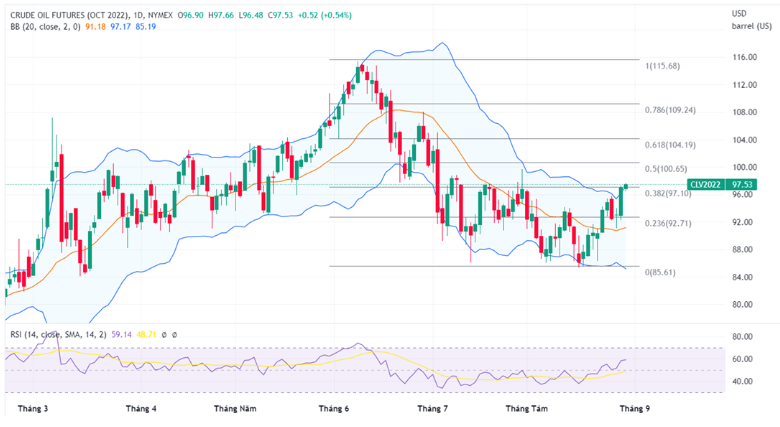Click the Tháng 6 time axis label
Viewport: 780px width, 427px height.
click(x=334, y=409)
